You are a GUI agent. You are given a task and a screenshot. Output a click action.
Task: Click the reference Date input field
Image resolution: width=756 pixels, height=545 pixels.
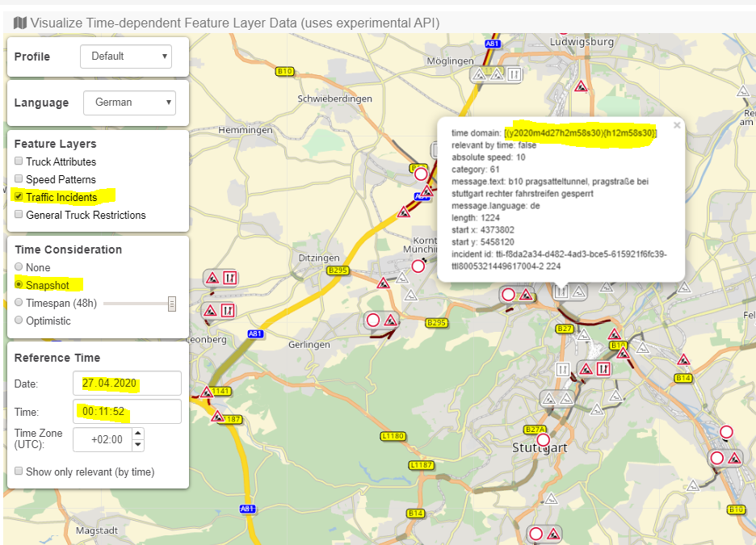127,384
